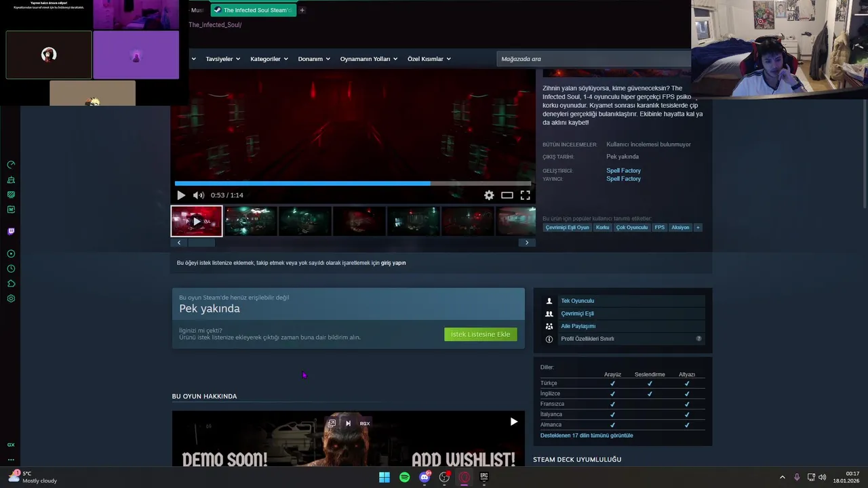Expand the Özel Kısımlar menu
868x488 pixels.
point(429,59)
